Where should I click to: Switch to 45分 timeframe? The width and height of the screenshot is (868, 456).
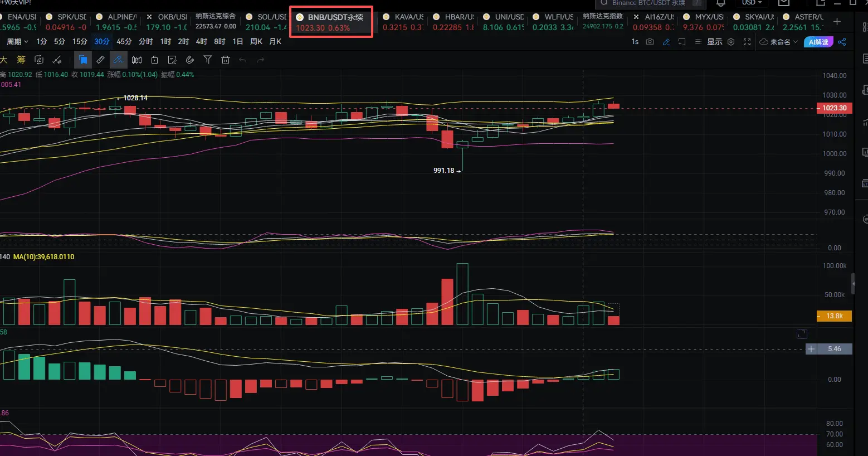[124, 42]
